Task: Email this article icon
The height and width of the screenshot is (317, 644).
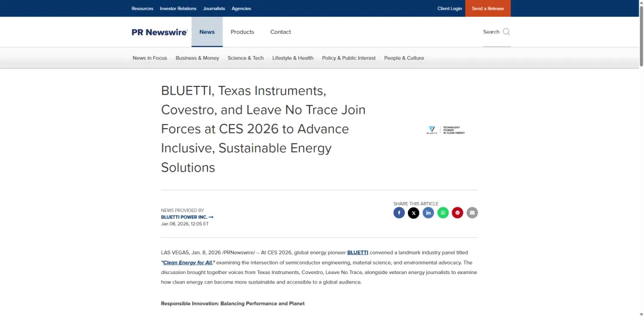Action: click(472, 213)
